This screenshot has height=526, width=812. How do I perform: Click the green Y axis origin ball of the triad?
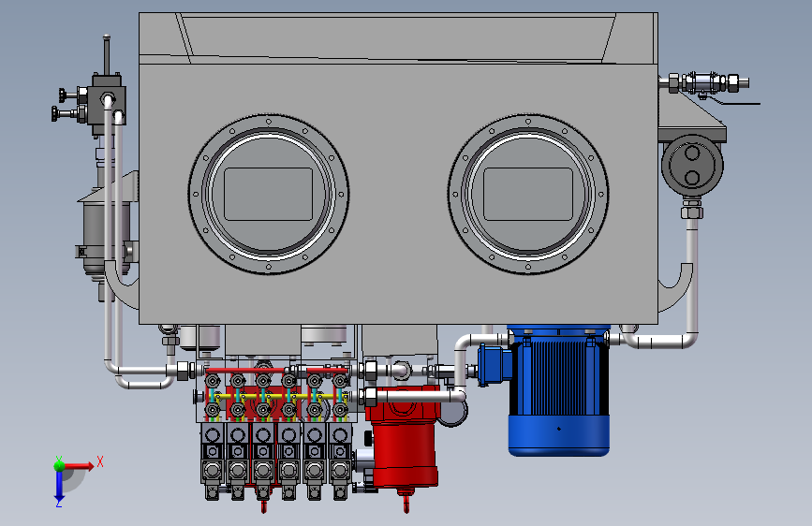click(x=59, y=465)
